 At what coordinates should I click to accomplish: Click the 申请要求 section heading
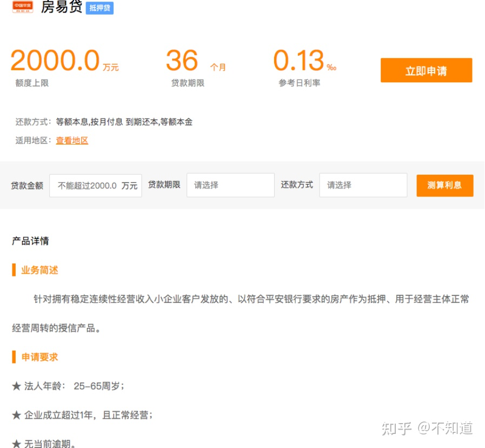[x=39, y=357]
